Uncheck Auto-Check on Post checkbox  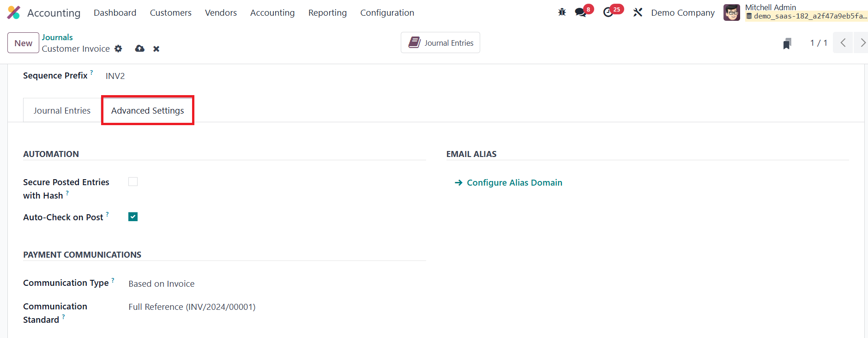click(x=133, y=217)
